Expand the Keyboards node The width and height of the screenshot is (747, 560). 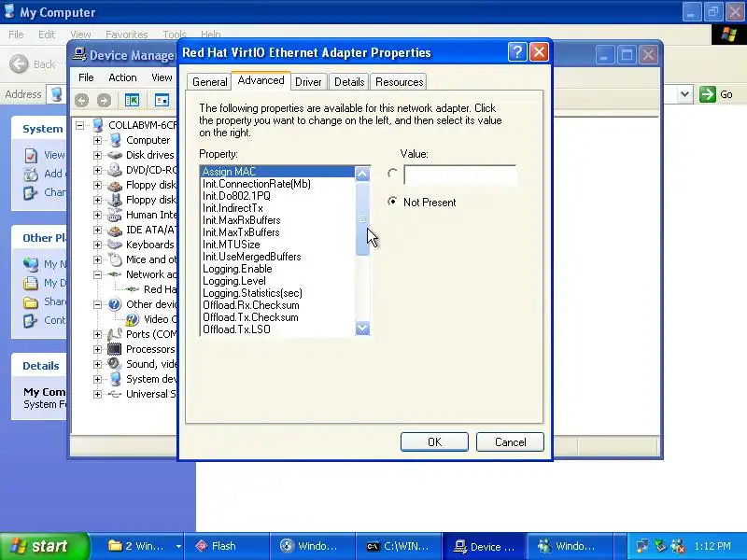click(97, 245)
